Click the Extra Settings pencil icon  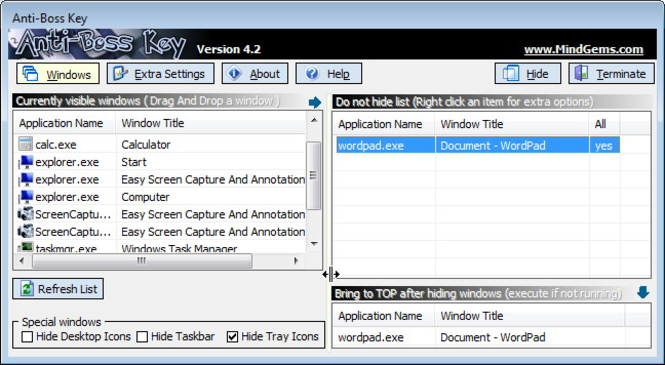pos(121,73)
